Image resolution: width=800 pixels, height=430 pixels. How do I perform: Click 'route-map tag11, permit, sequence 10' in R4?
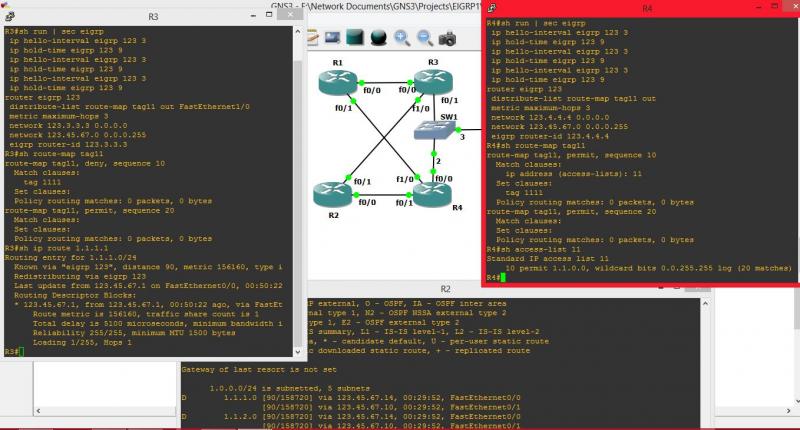[571, 156]
